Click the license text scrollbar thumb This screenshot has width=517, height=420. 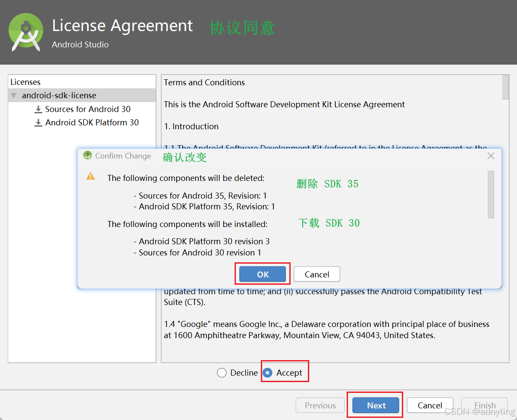(505, 87)
